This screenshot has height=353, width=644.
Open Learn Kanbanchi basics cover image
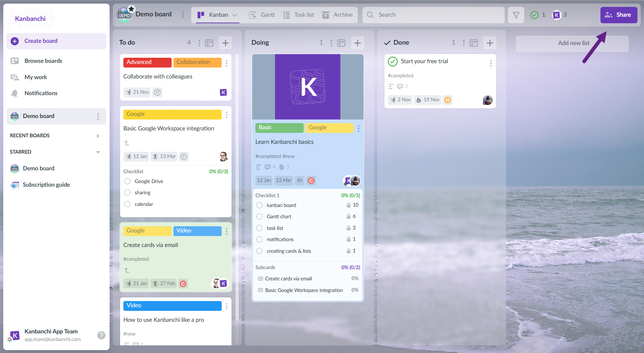[x=308, y=87]
